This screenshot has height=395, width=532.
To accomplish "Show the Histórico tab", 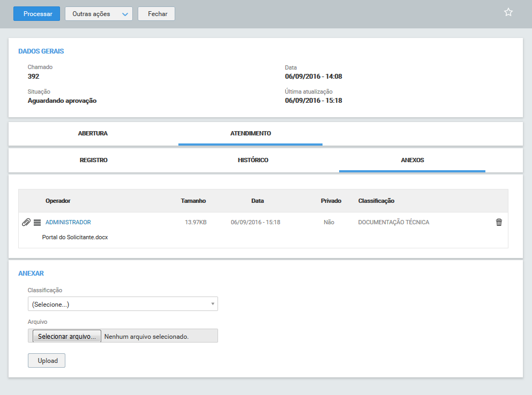I will (x=253, y=160).
